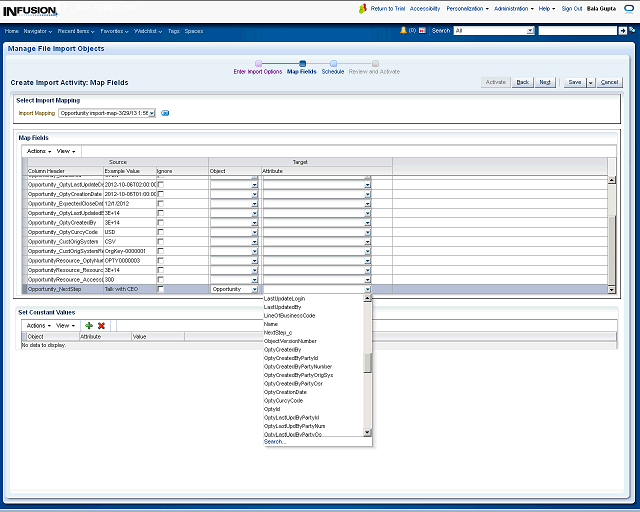This screenshot has height=512, width=640.
Task: Open Object dropdown for Opportunity_NextStep row
Action: pos(255,289)
